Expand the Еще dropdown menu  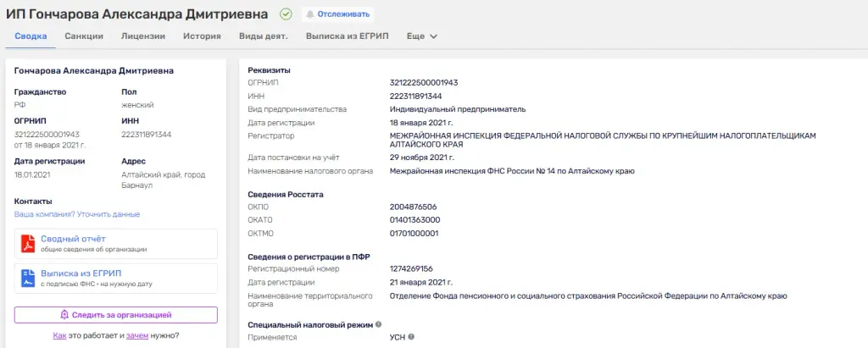[422, 36]
